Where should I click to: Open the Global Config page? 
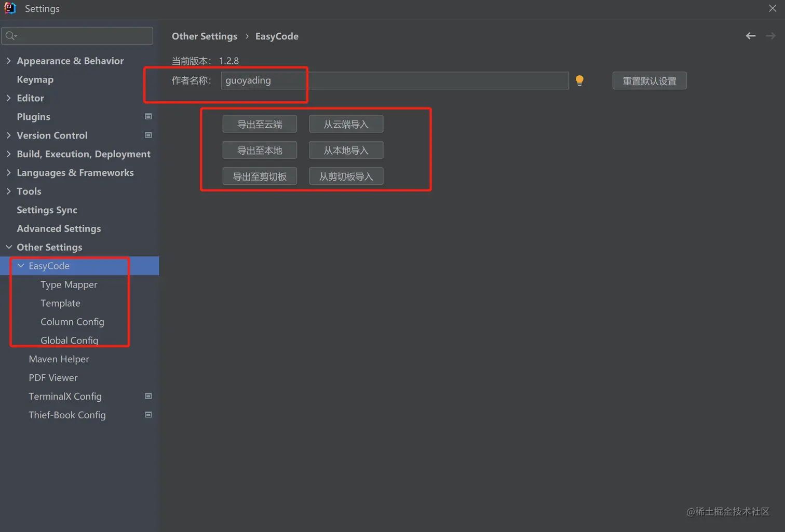69,340
